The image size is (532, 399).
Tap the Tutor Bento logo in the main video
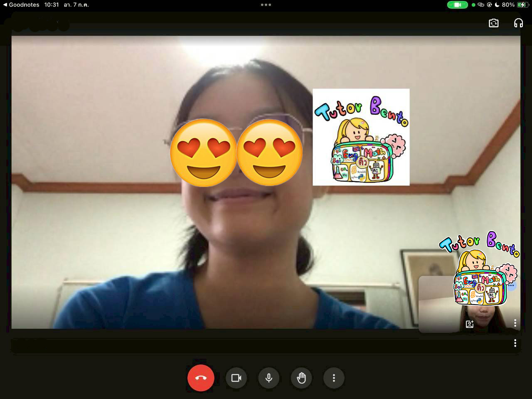361,137
